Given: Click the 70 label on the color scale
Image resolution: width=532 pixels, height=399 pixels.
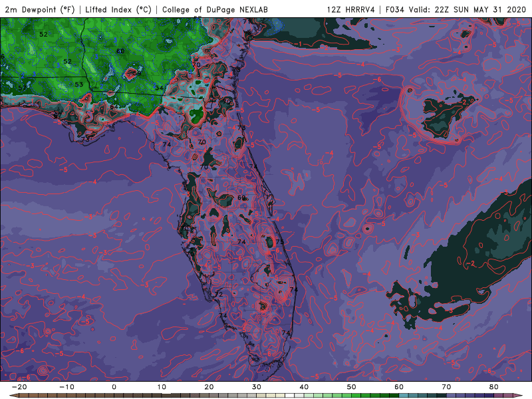Looking at the screenshot, I should [446, 387].
